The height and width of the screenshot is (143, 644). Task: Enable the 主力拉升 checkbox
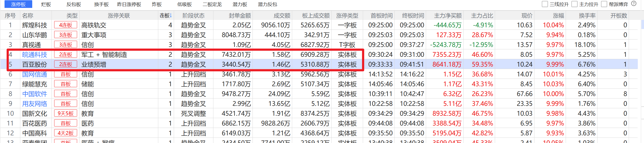pyautogui.click(x=575, y=4)
